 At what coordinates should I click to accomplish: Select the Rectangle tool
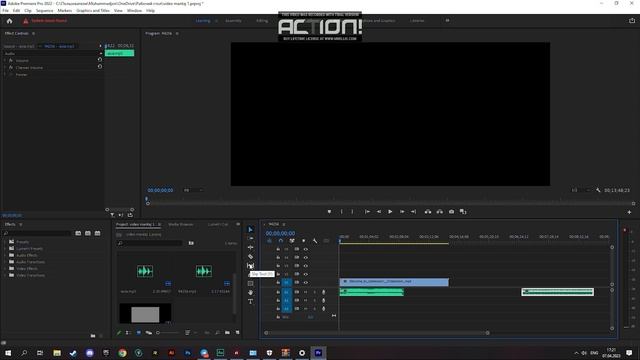click(250, 284)
